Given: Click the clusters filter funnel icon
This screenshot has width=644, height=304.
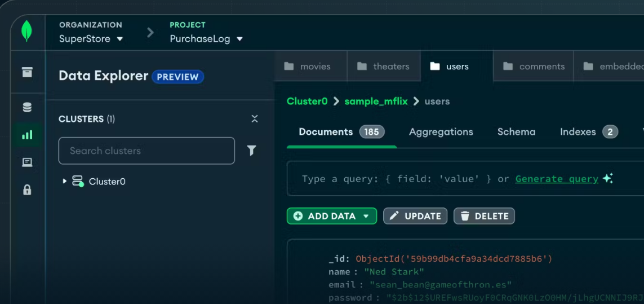Looking at the screenshot, I should (252, 151).
